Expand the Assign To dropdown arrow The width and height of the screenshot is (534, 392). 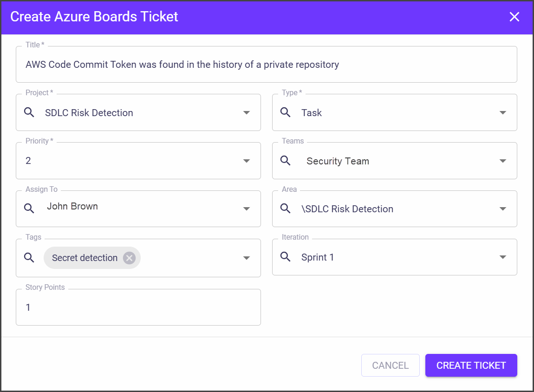[x=247, y=209]
